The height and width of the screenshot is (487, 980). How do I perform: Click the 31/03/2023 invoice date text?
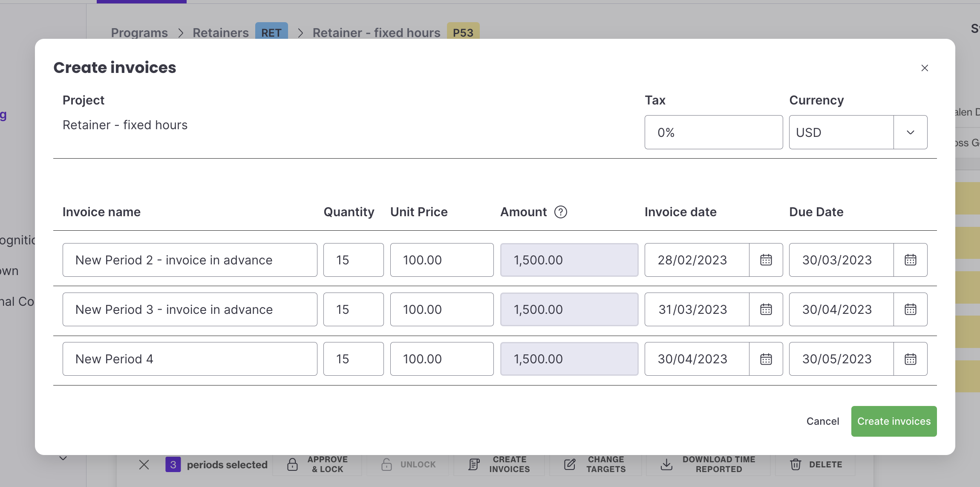click(x=693, y=310)
